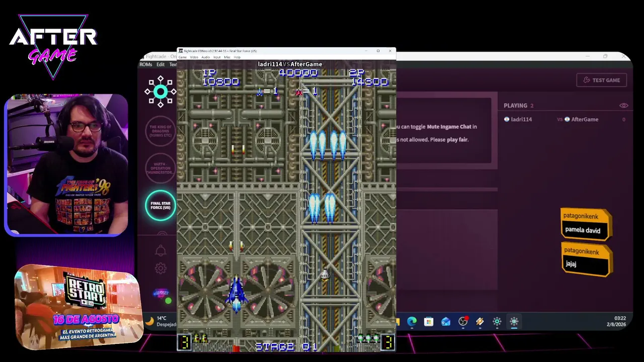644x362 pixels.
Task: Click the 'pamela david' chat message
Action: 586,224
